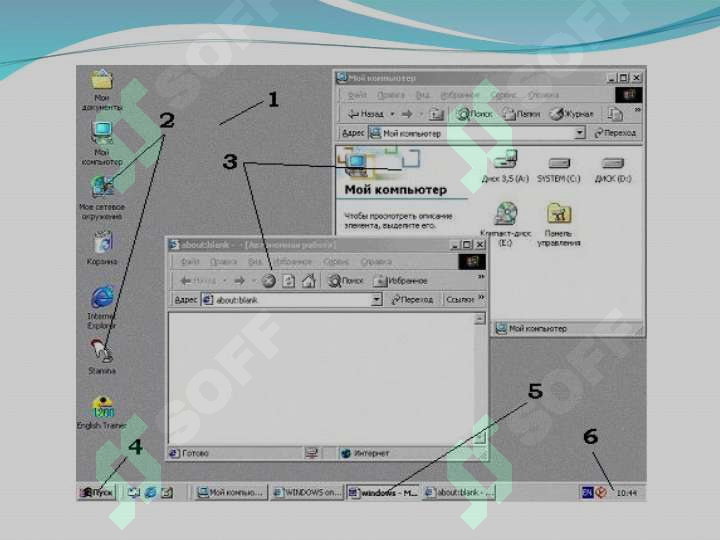Open address dropdown in about:blank window
The image size is (720, 540).
pyautogui.click(x=376, y=300)
